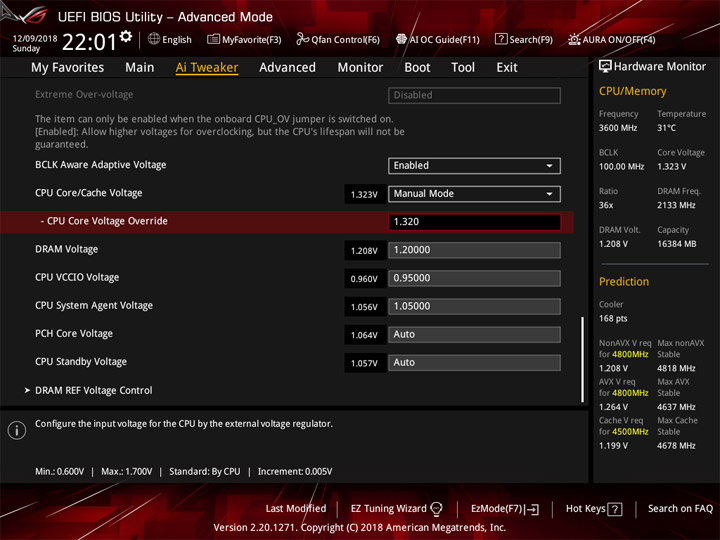Click the 1.064V PCH Core reading
720x540 pixels.
pos(365,335)
